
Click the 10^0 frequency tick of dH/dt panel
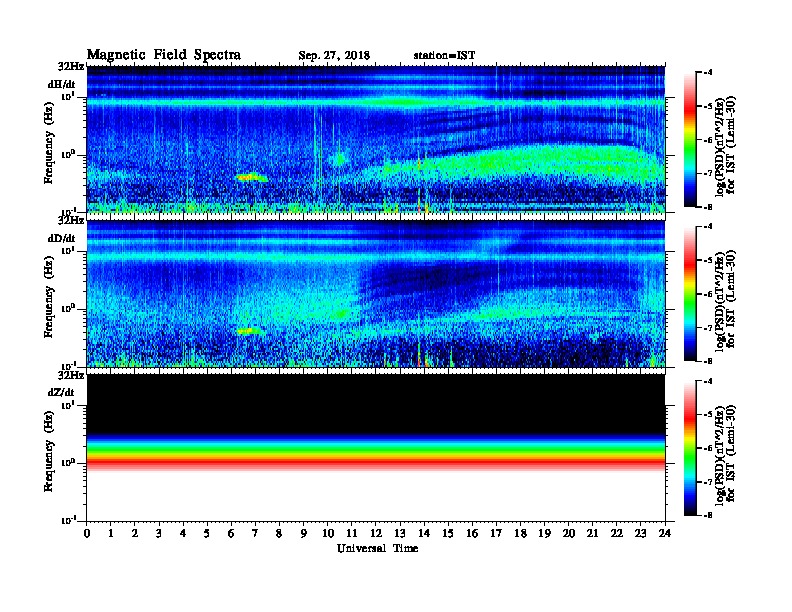pyautogui.click(x=68, y=154)
